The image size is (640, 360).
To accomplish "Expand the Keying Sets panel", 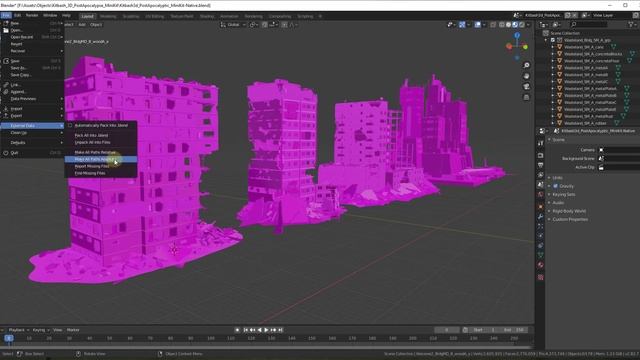I will click(x=564, y=194).
